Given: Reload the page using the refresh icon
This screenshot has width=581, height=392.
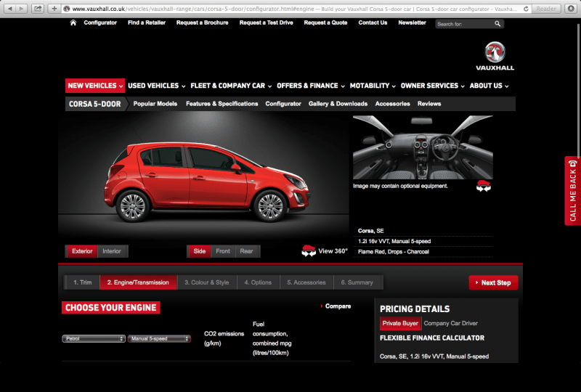Looking at the screenshot, I should click(x=526, y=9).
